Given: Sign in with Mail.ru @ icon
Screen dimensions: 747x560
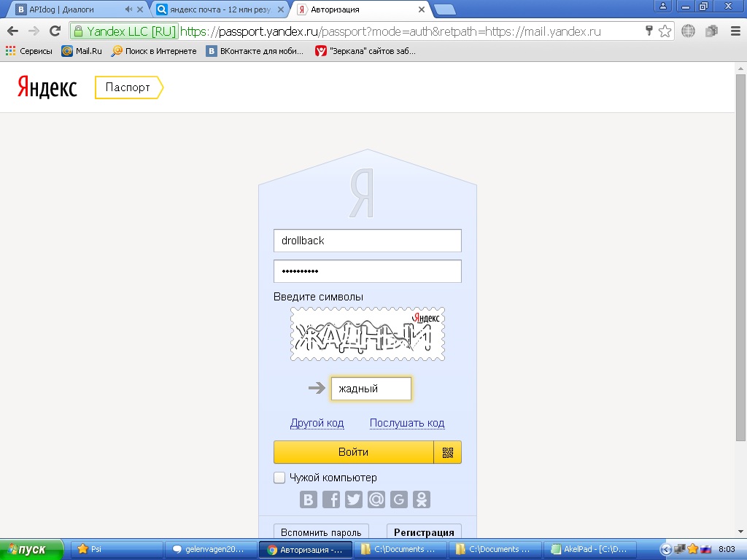Looking at the screenshot, I should click(x=376, y=499).
